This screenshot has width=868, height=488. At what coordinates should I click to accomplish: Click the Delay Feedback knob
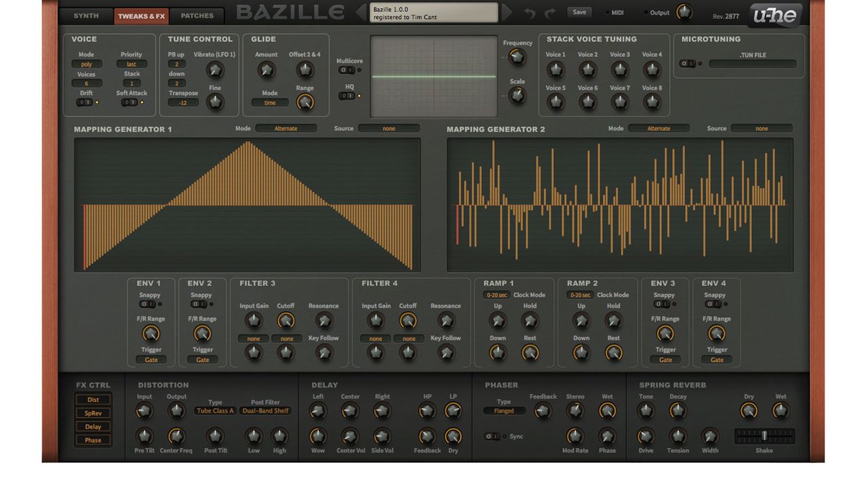click(427, 436)
